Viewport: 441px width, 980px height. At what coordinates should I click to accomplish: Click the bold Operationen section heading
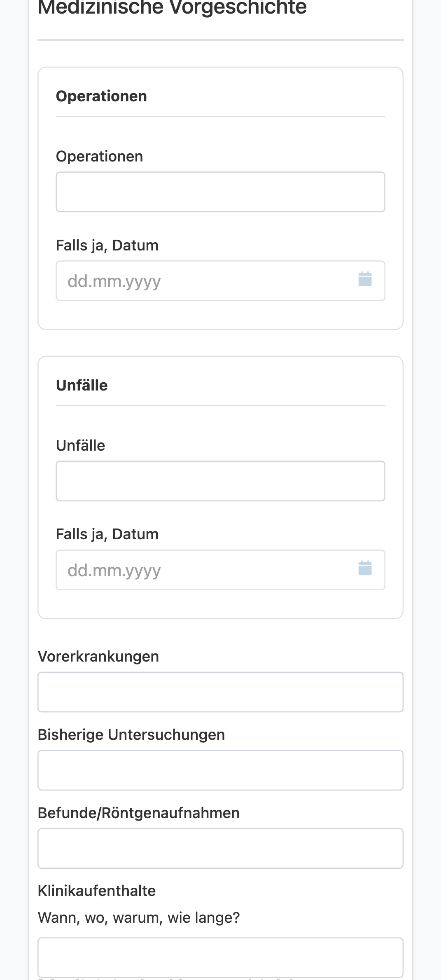pos(101,96)
